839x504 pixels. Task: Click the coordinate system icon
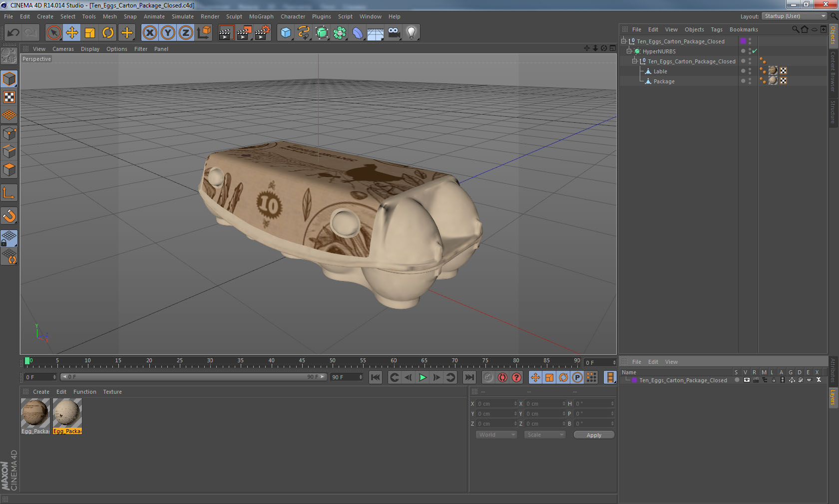pos(204,33)
